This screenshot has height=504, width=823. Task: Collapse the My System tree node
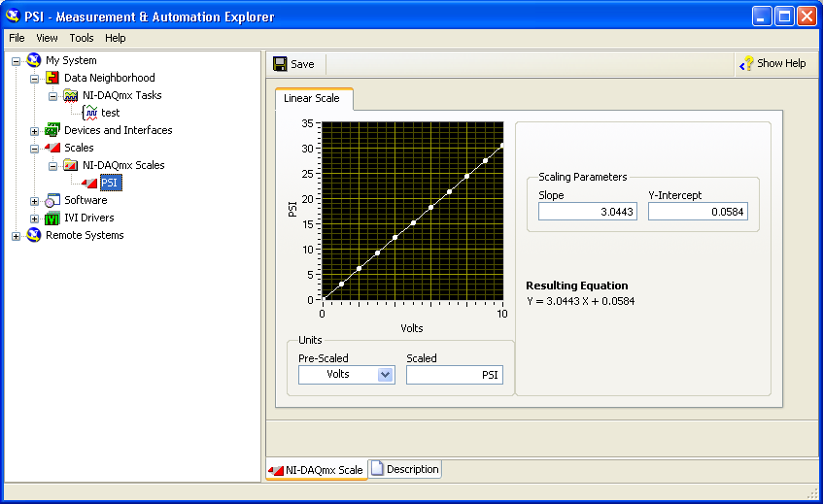click(x=17, y=60)
